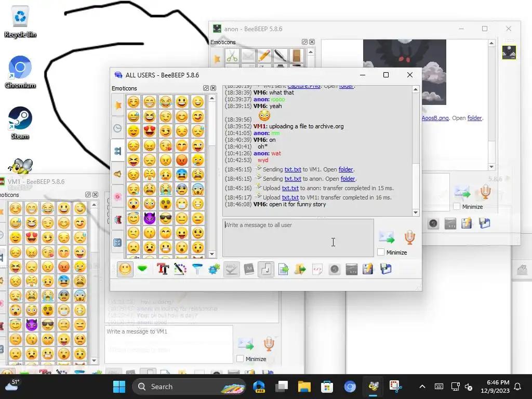
Task: Open the pink flower nature emoticon tab
Action: pyautogui.click(x=118, y=197)
